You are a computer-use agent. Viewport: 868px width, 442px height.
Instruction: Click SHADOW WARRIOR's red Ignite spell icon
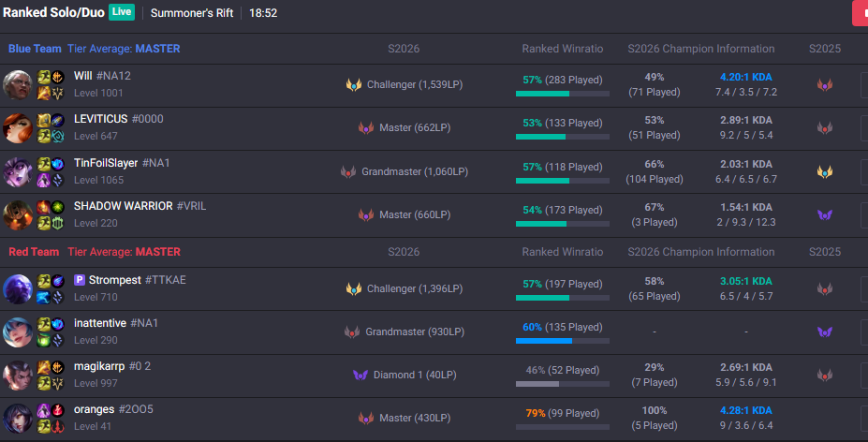pyautogui.click(x=44, y=207)
